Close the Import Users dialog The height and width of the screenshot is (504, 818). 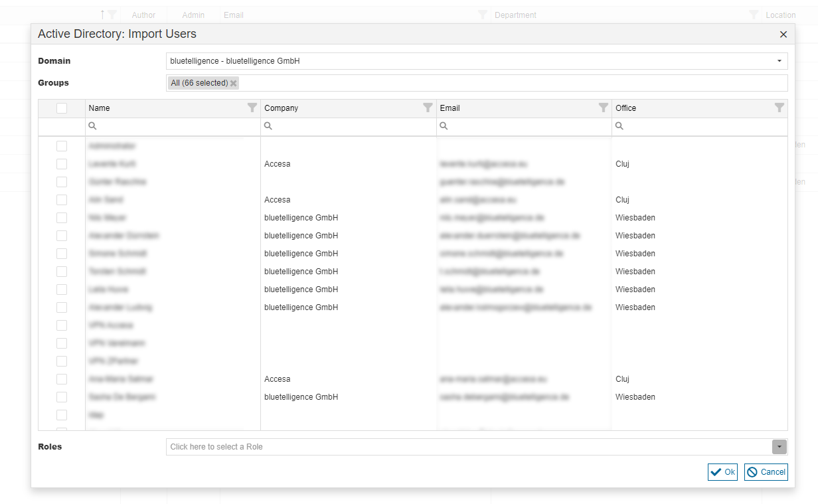(x=783, y=35)
